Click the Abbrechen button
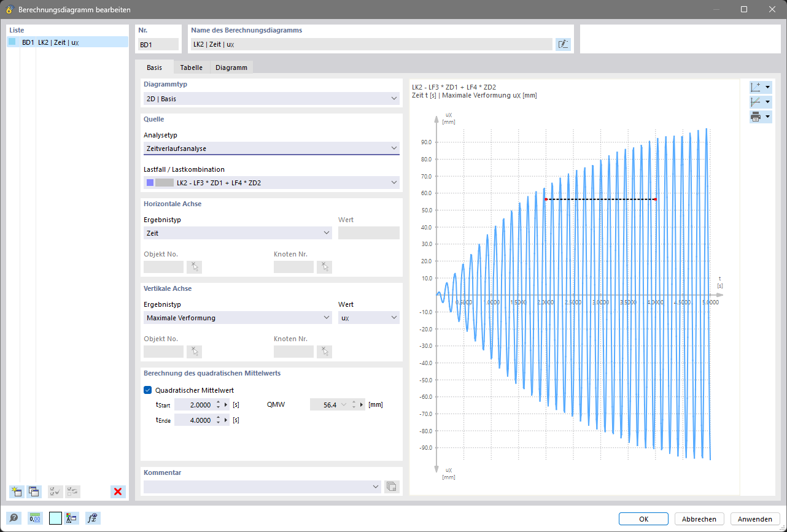This screenshot has width=787, height=532. [699, 519]
